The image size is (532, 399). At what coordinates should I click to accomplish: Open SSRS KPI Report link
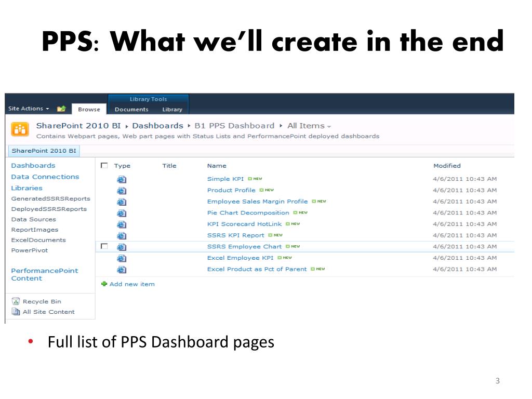[235, 235]
